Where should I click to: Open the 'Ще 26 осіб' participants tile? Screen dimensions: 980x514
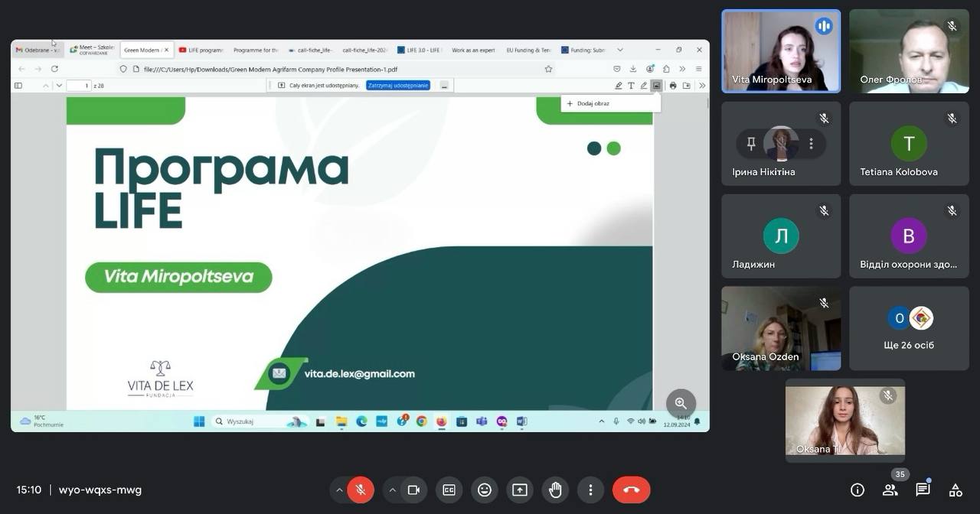pos(909,329)
